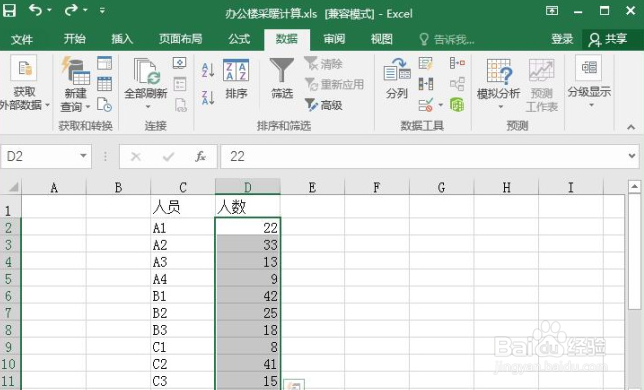Open the 获取外部数据 dropdown
The image size is (644, 390).
coord(24,83)
